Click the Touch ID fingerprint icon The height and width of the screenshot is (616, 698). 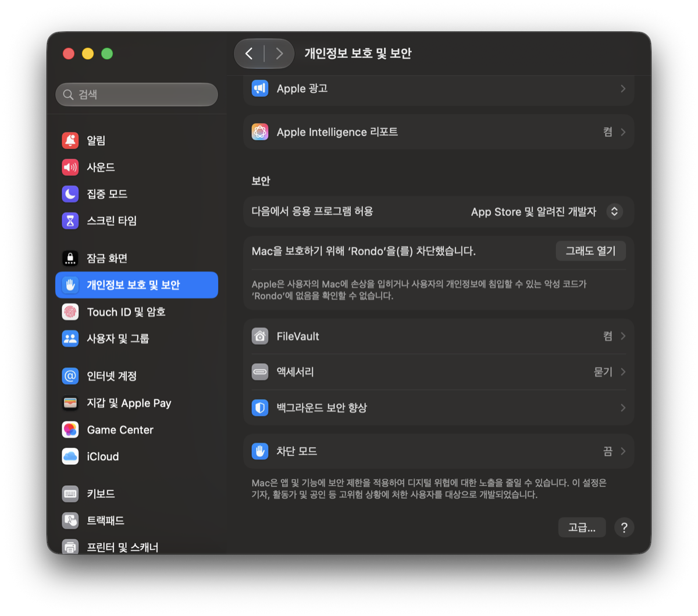click(70, 312)
